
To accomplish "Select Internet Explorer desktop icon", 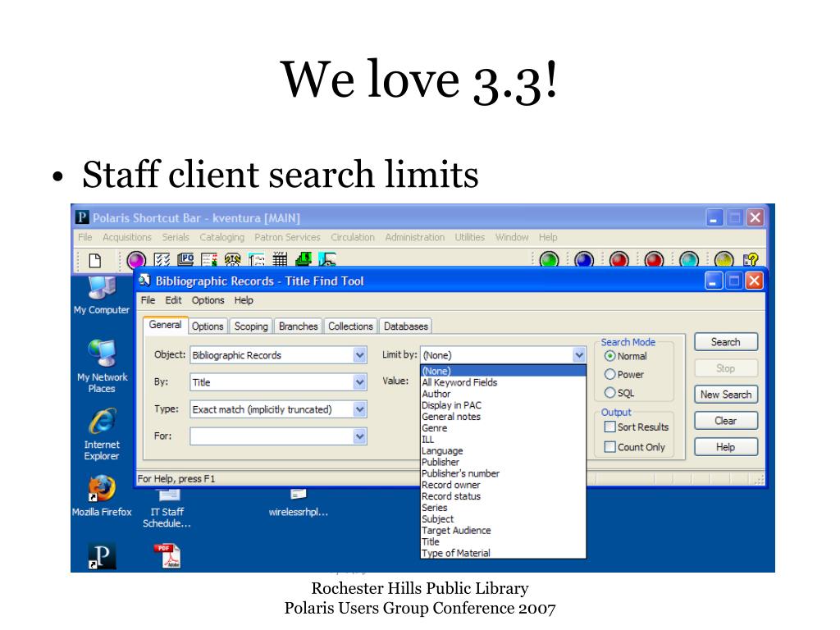I will pyautogui.click(x=102, y=434).
